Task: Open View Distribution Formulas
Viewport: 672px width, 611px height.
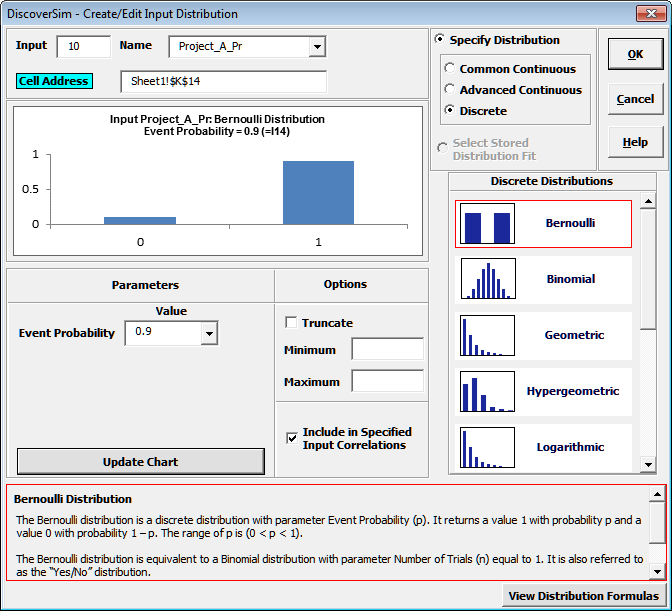Action: (583, 597)
